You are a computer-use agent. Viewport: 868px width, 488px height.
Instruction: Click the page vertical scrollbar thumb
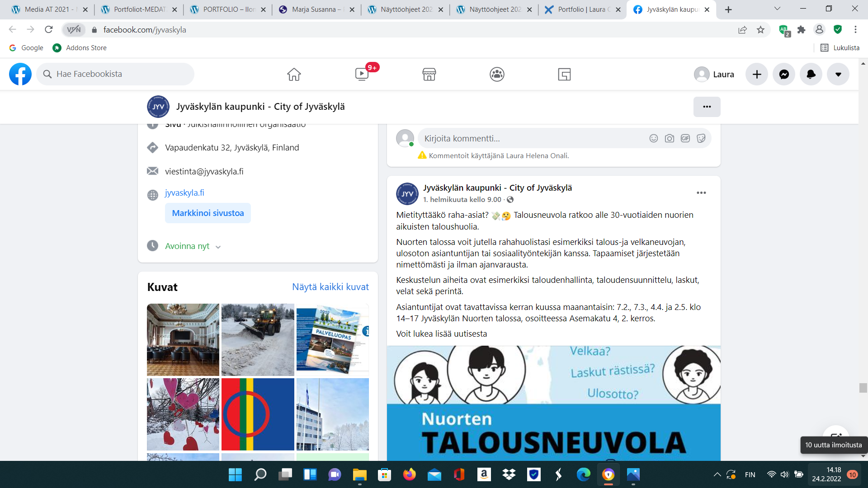pyautogui.click(x=863, y=388)
